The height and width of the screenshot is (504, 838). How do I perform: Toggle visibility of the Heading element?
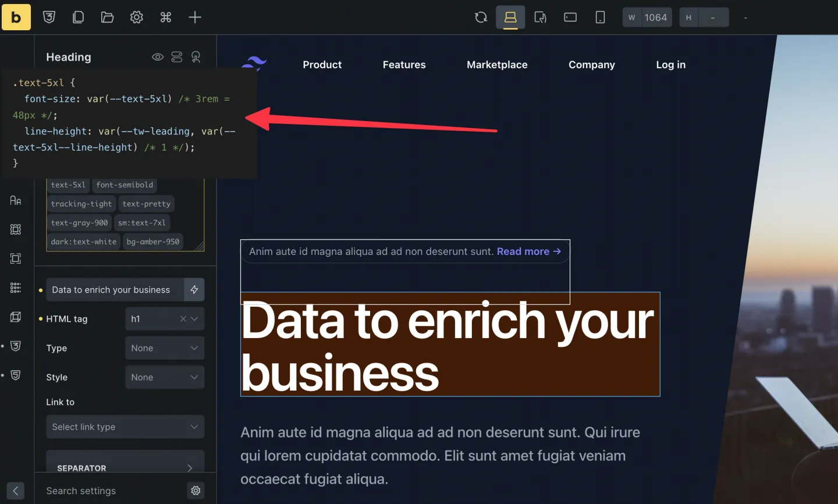[x=157, y=56]
